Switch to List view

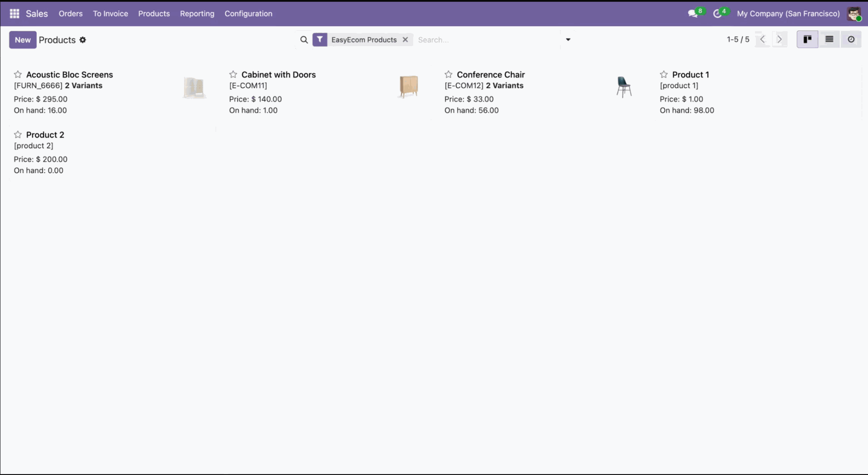[x=829, y=40]
